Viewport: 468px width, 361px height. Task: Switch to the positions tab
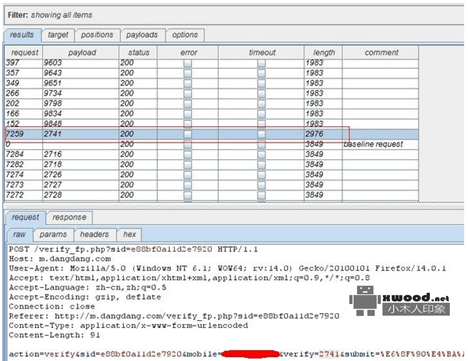(97, 35)
